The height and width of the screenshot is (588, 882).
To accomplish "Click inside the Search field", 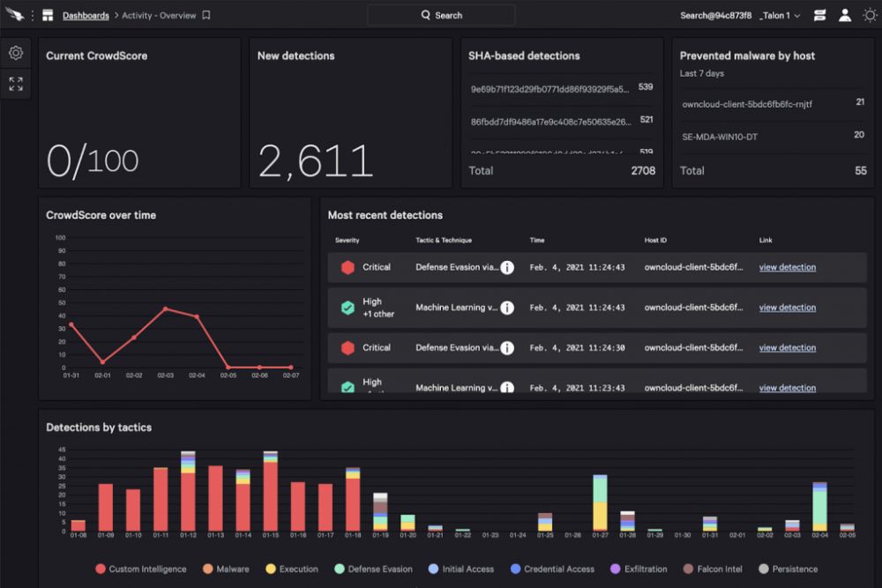I will point(441,15).
